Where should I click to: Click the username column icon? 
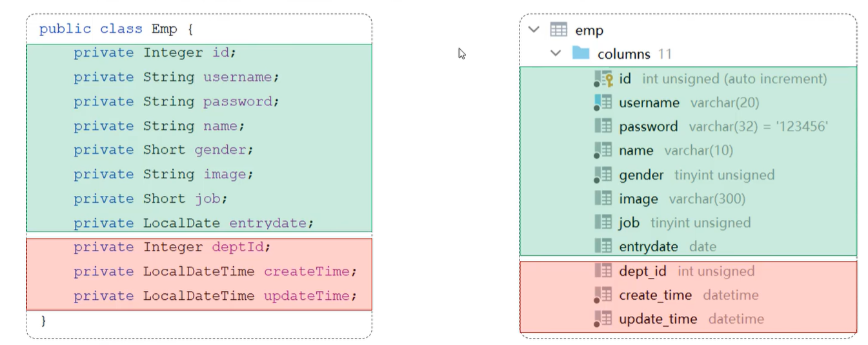point(603,103)
